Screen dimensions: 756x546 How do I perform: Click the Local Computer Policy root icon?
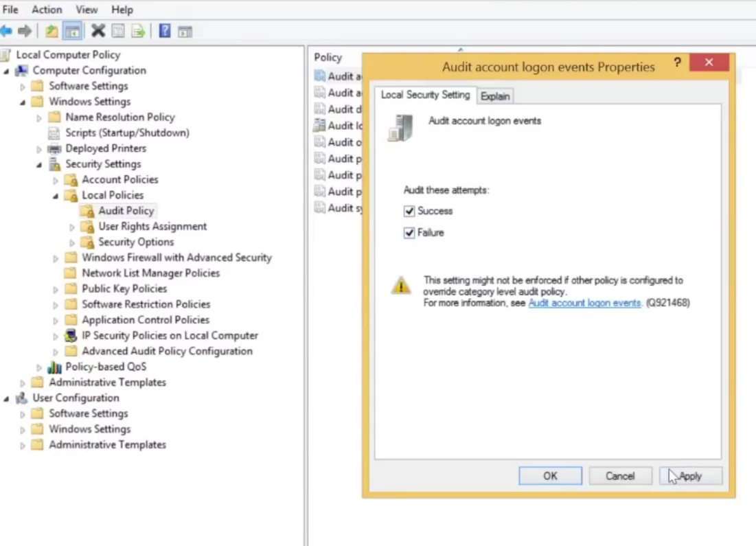click(x=5, y=54)
